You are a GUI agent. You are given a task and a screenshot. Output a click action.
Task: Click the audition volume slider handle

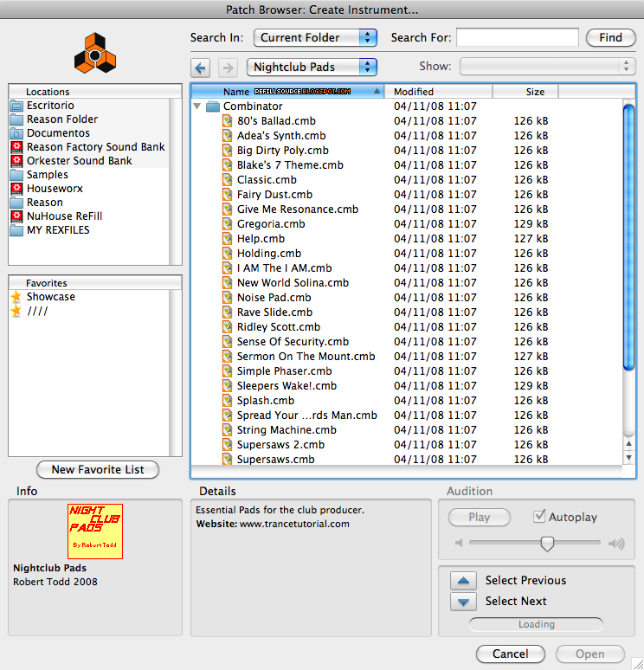click(x=547, y=544)
